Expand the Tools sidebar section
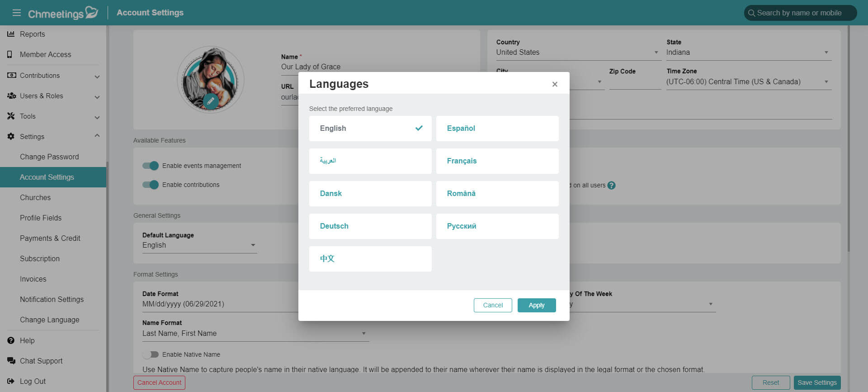868x392 pixels. coord(97,117)
